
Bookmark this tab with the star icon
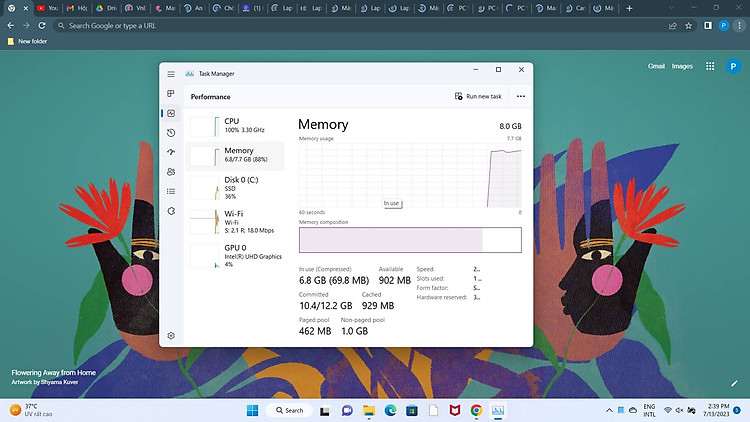click(689, 25)
